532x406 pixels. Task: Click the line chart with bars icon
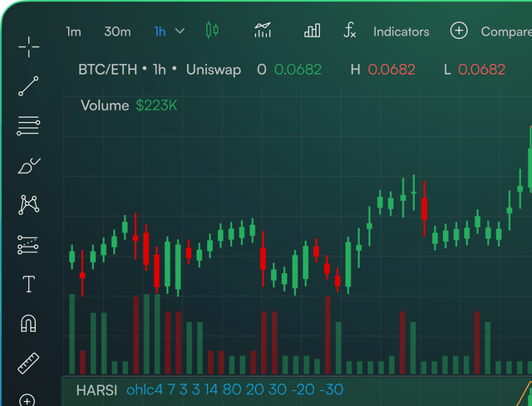tap(263, 30)
